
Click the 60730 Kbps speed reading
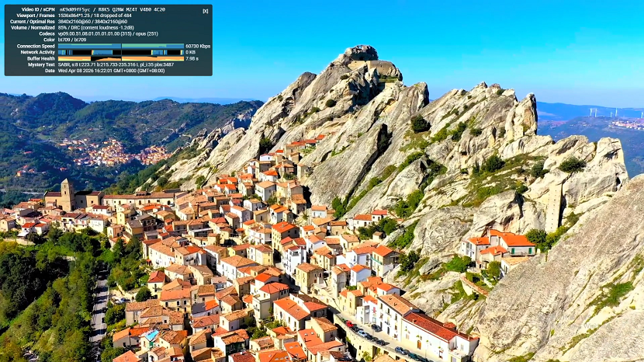click(198, 47)
